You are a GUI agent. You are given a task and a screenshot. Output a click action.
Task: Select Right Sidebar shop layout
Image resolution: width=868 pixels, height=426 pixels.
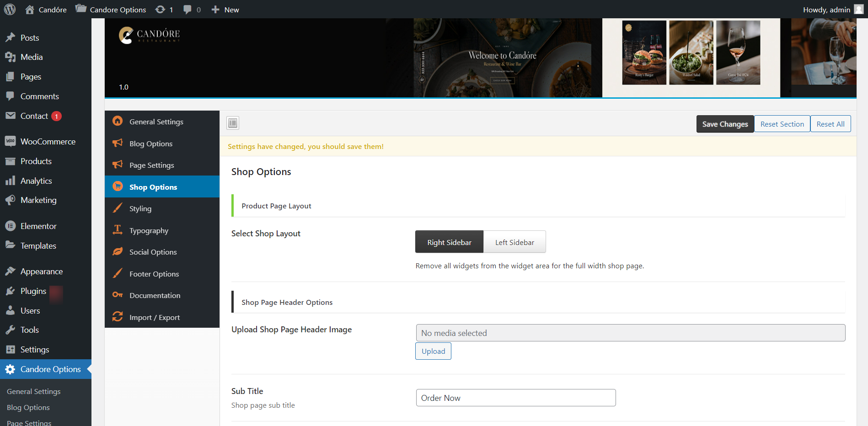tap(449, 242)
